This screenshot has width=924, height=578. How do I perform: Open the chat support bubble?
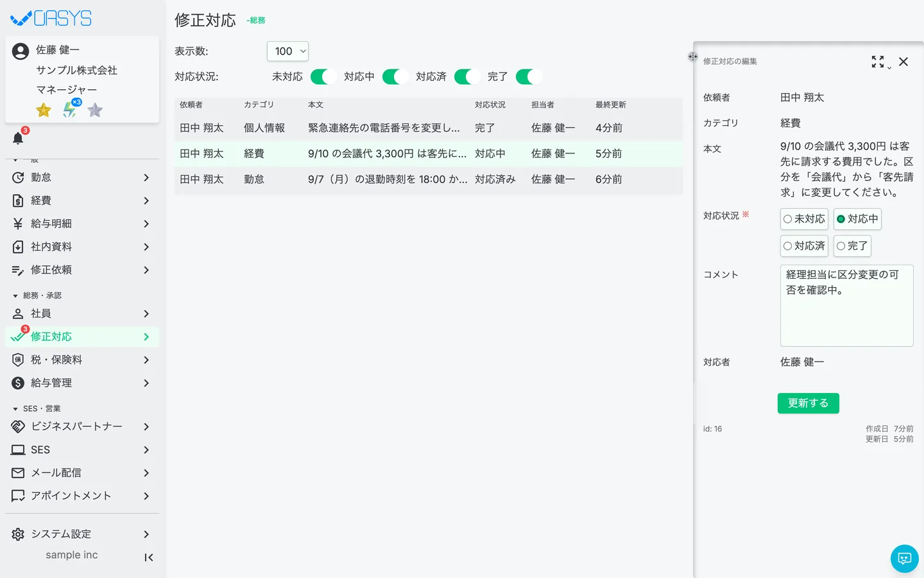tap(905, 559)
